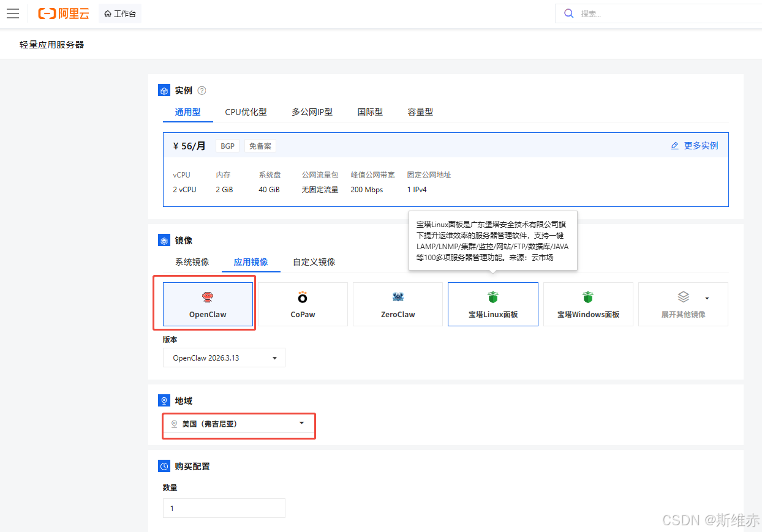
Task: Switch to the 通用型 tab
Action: pos(187,112)
